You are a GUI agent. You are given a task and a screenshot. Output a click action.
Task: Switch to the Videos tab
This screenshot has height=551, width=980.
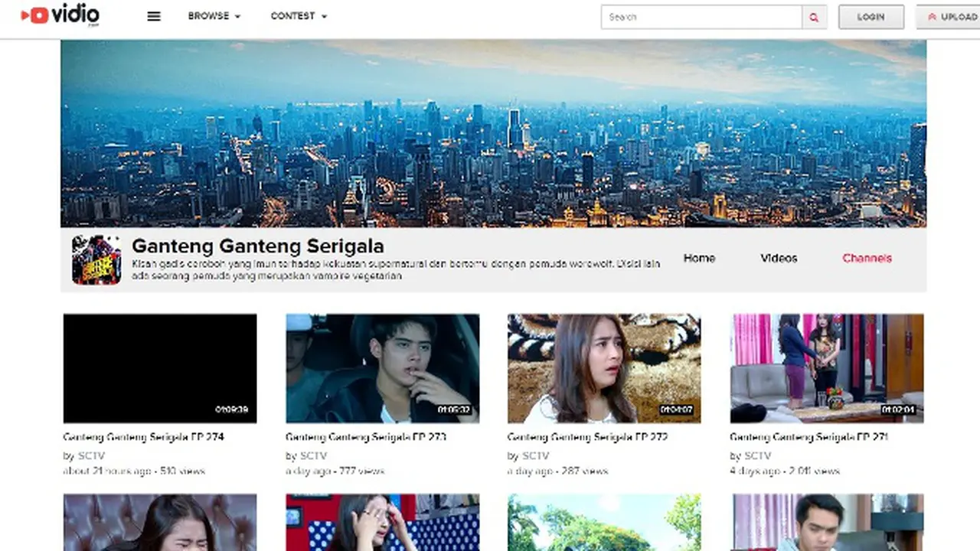click(779, 259)
